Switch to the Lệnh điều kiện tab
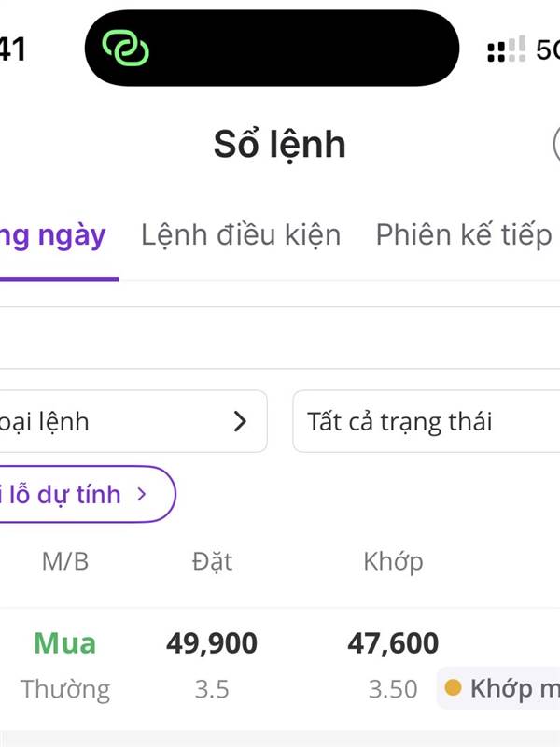The image size is (560, 747). [x=241, y=234]
